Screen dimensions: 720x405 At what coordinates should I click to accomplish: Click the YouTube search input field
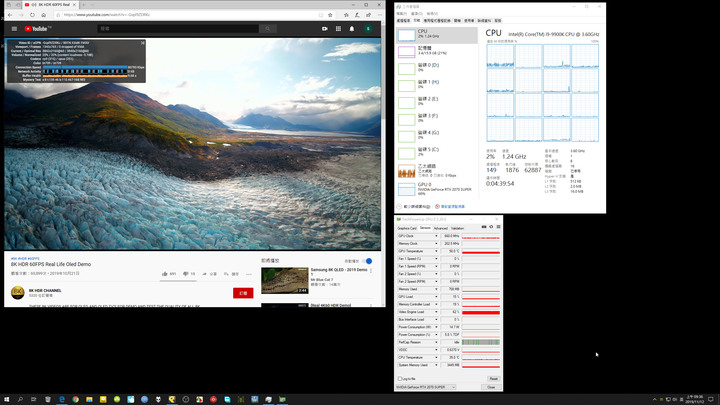(178, 28)
